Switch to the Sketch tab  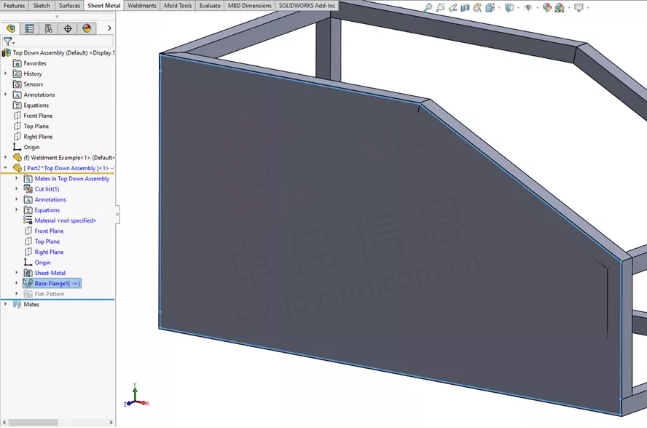point(41,5)
